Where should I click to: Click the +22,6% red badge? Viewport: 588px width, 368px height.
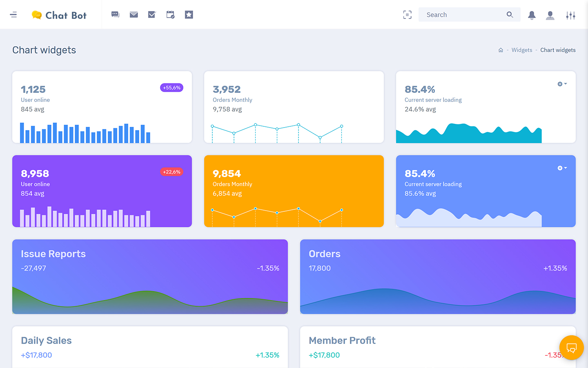click(171, 172)
